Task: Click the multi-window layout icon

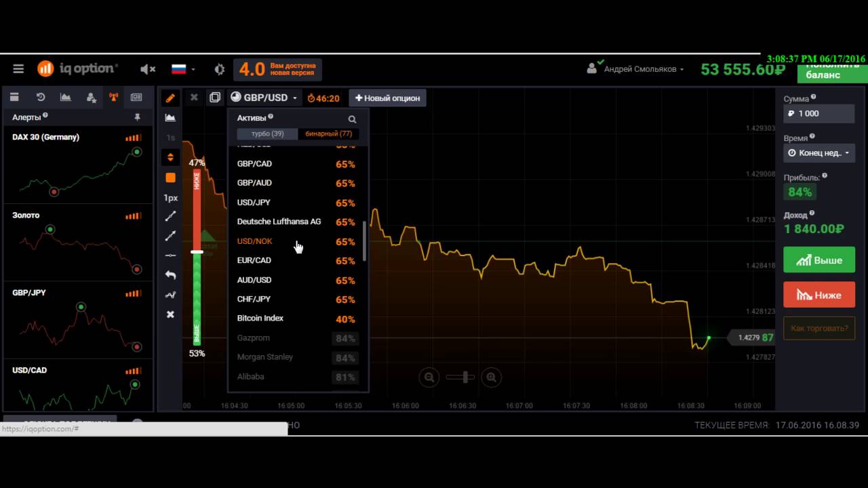Action: coord(215,98)
